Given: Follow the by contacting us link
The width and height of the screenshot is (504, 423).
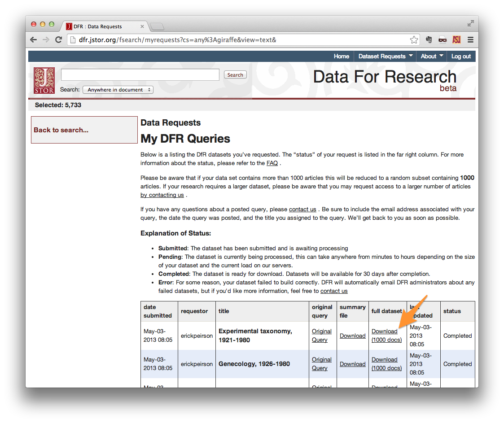Looking at the screenshot, I should coord(162,195).
